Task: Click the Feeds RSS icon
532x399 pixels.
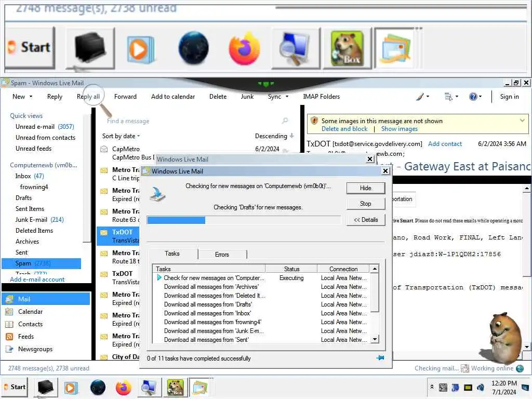Action: 9,337
